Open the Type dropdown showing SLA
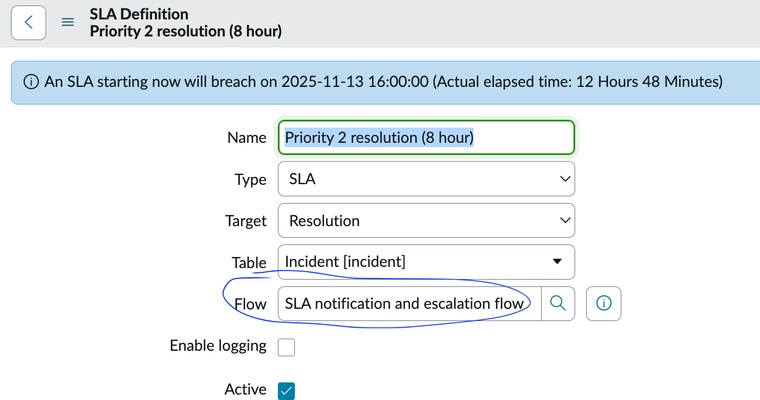This screenshot has width=760, height=400. click(426, 179)
